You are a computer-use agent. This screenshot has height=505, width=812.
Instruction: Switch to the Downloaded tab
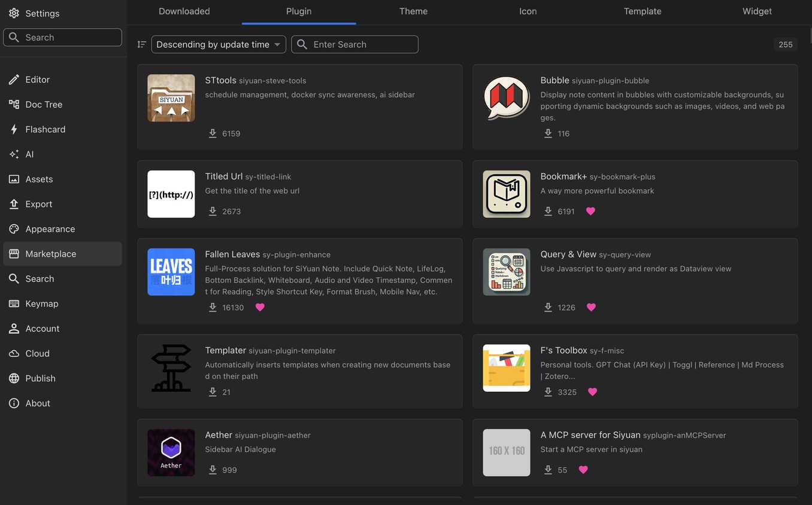click(x=184, y=11)
